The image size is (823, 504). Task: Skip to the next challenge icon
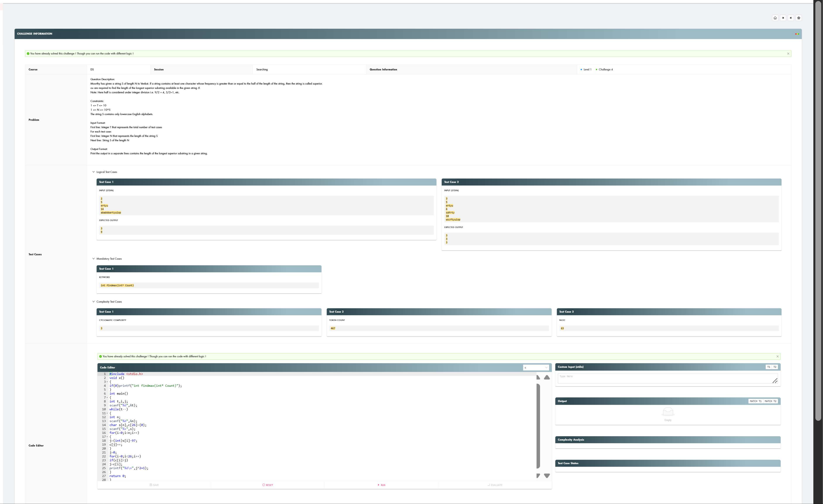point(791,18)
